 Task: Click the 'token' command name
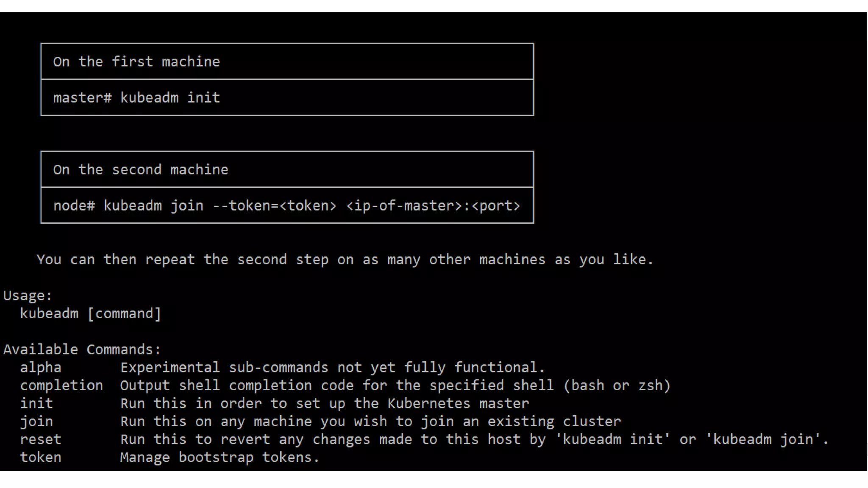41,458
